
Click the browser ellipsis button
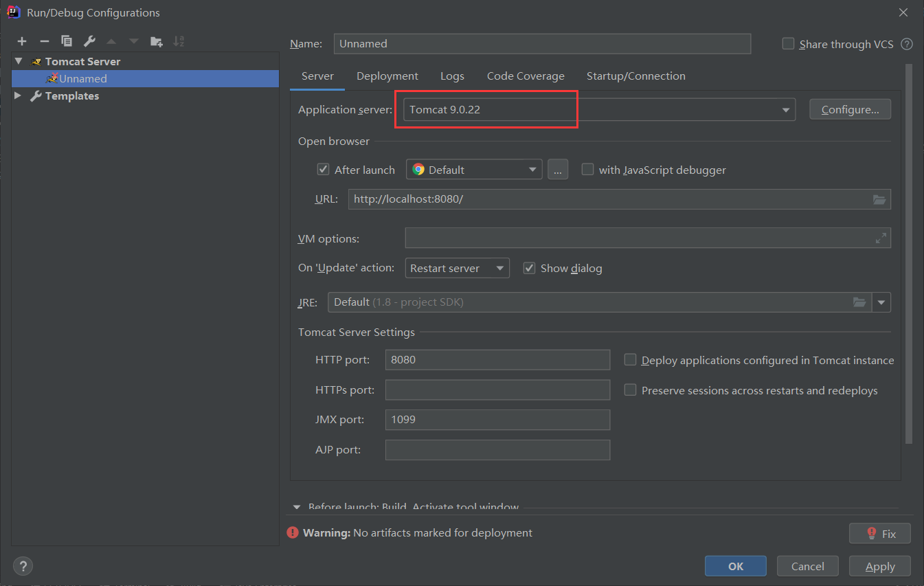[x=558, y=170]
